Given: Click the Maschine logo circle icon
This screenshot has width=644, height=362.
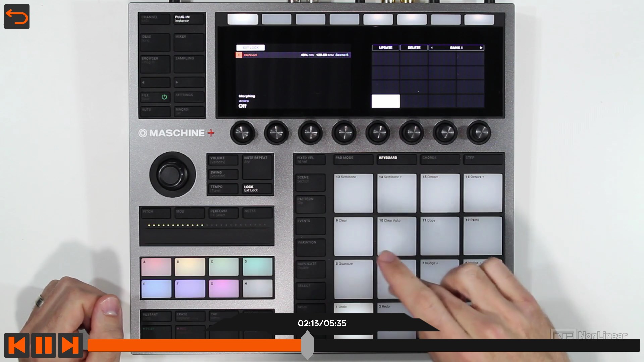Looking at the screenshot, I should pos(143,133).
